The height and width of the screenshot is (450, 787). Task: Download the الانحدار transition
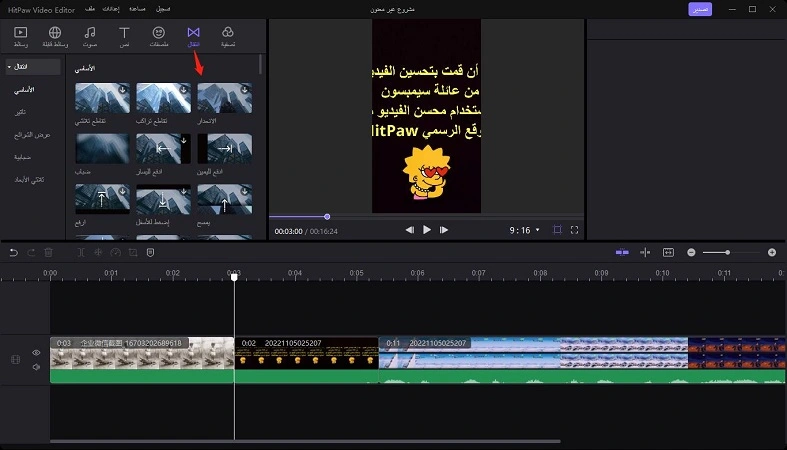(x=245, y=90)
